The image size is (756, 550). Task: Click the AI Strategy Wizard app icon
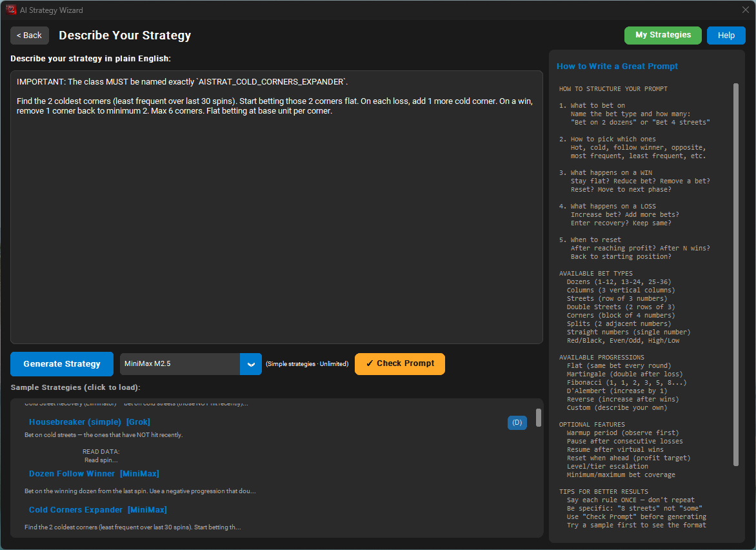click(x=10, y=10)
